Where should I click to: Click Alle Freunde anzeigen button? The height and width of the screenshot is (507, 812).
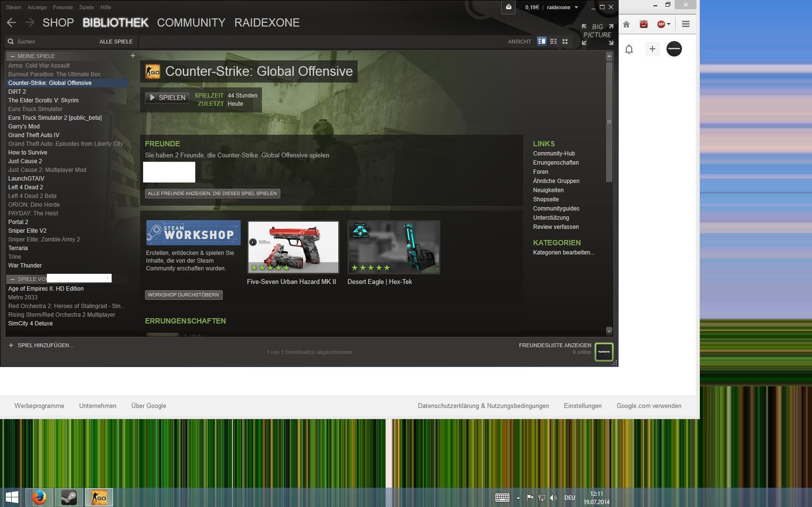point(212,193)
